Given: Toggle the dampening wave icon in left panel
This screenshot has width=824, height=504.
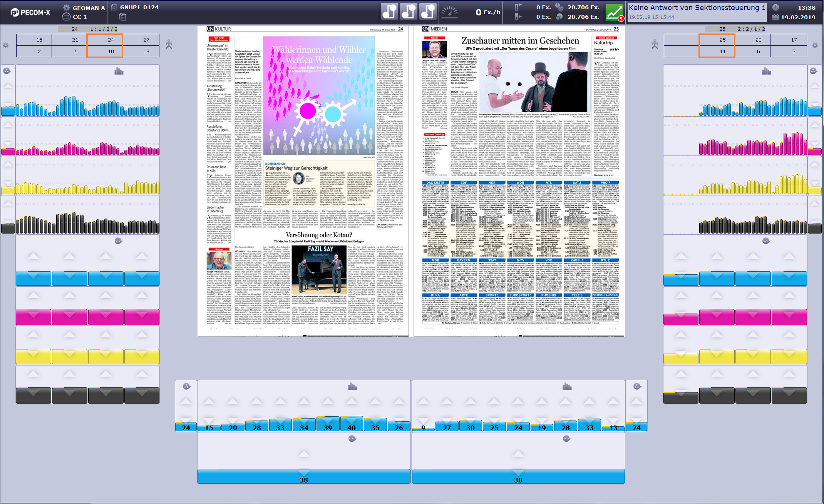Looking at the screenshot, I should [119, 241].
